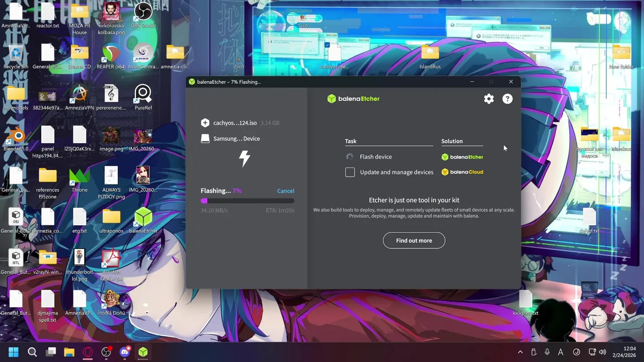Switch to balenaEtcher taskbar button
This screenshot has height=362, width=644.
click(x=143, y=352)
